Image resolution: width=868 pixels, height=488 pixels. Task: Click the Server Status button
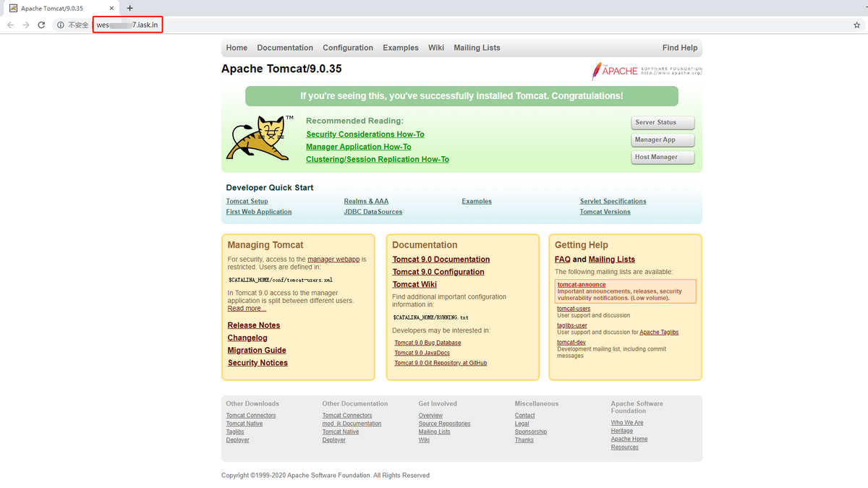point(663,123)
